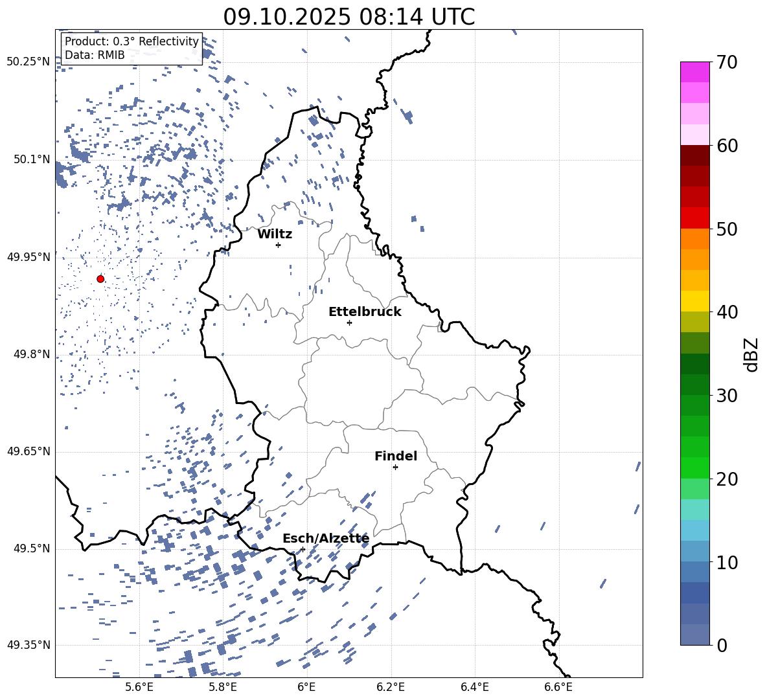Click the slate-blue swatch just above 0 dBZ

[x=695, y=635]
